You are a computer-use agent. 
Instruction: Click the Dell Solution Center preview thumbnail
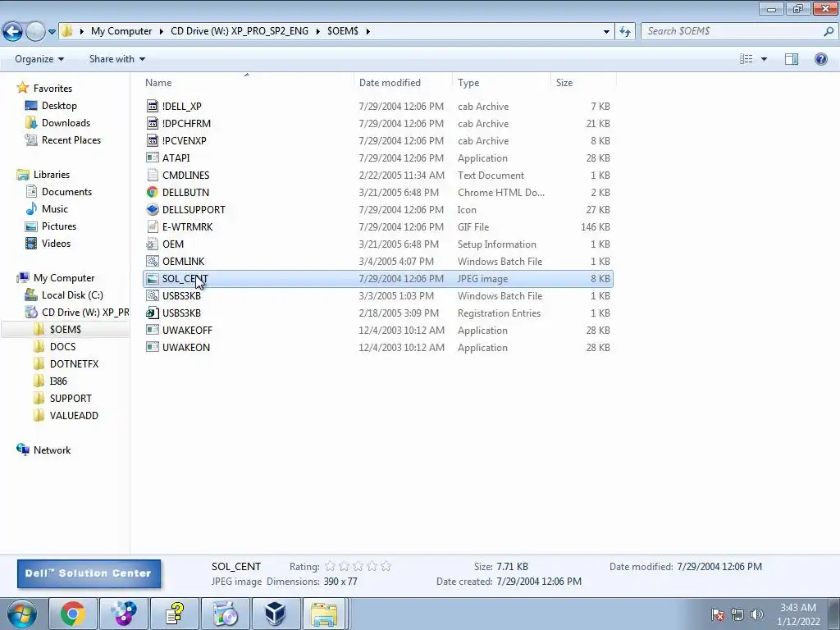click(89, 573)
